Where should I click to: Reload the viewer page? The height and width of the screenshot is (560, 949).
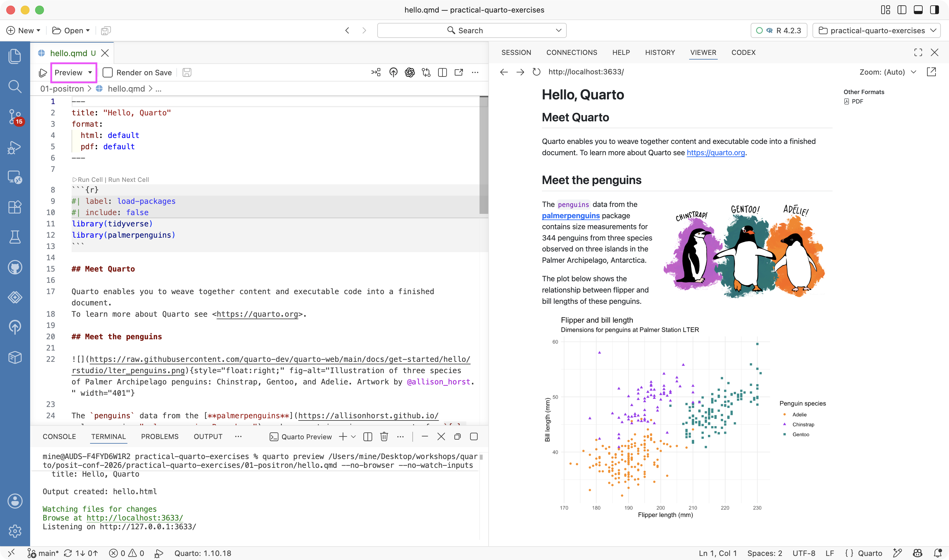pos(536,72)
